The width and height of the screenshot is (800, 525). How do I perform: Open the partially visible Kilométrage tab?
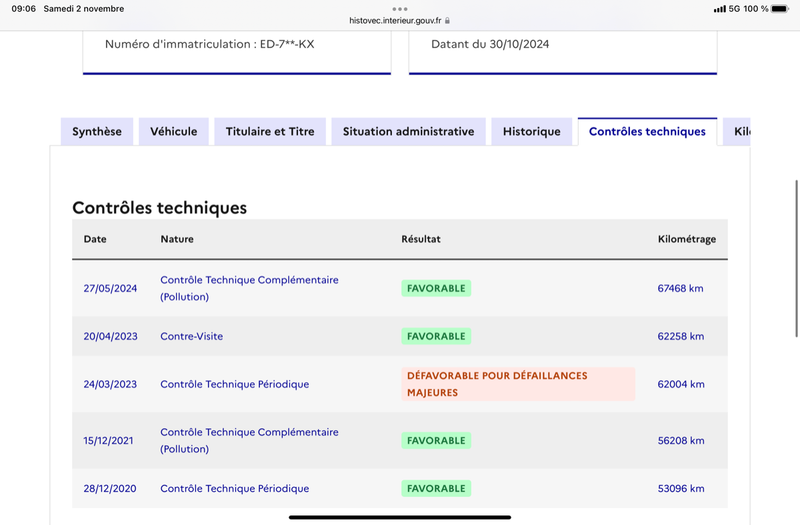pyautogui.click(x=737, y=132)
